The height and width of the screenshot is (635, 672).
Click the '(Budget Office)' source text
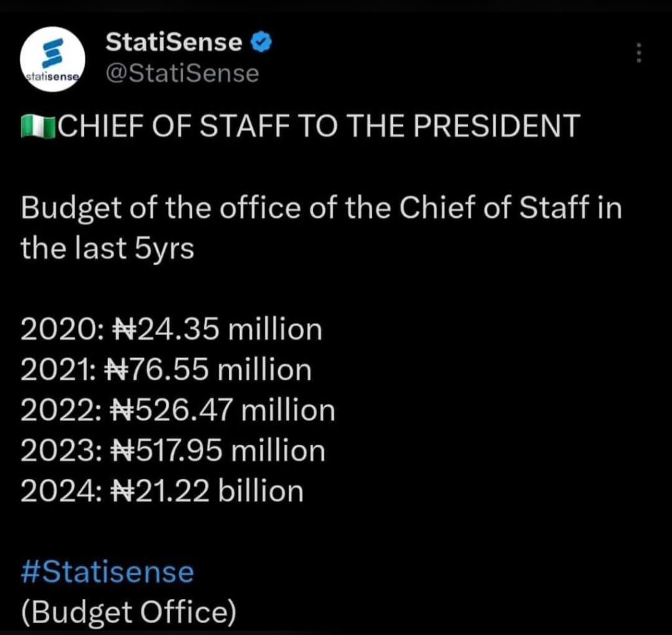(128, 612)
